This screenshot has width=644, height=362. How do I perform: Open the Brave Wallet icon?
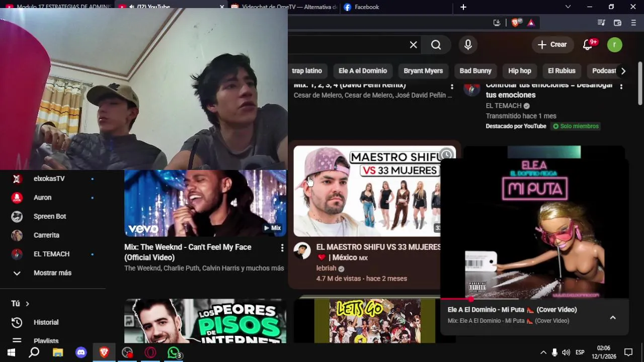click(617, 23)
